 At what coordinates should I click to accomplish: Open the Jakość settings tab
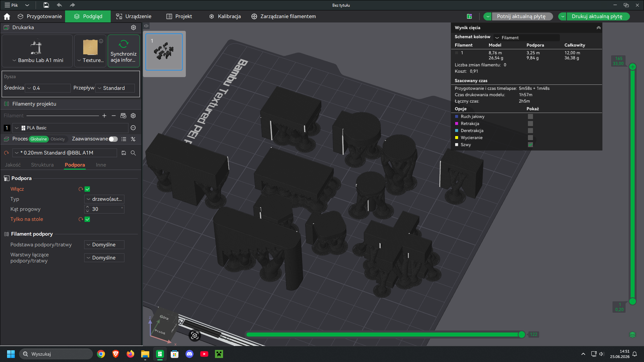point(13,165)
